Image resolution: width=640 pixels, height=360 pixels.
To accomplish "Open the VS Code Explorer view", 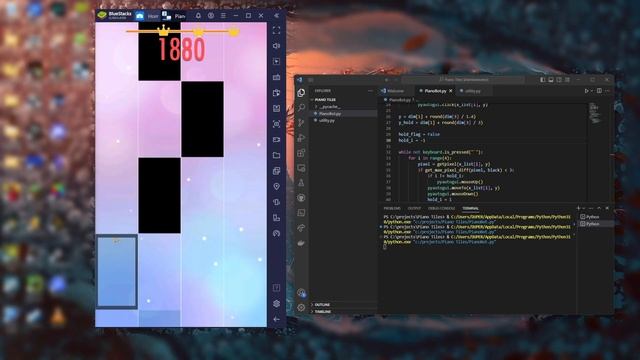I will tap(301, 93).
